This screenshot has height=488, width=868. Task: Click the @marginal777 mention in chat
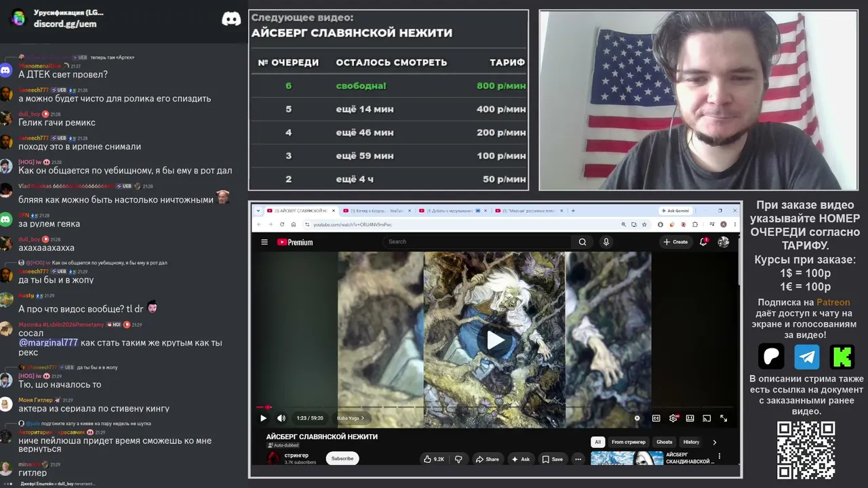(48, 343)
